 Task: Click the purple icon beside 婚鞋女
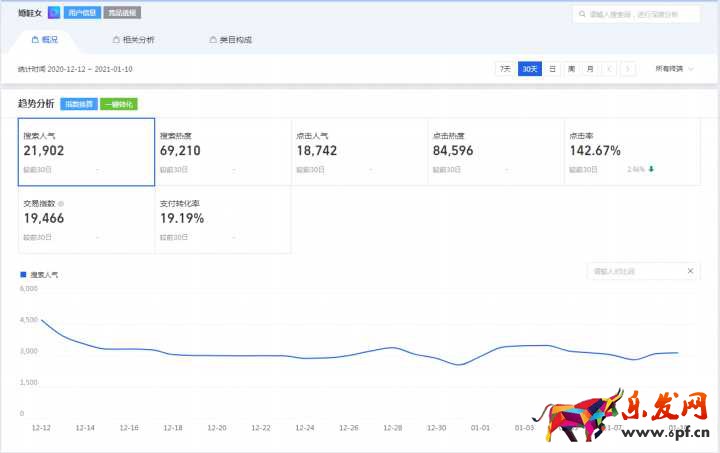pos(53,13)
